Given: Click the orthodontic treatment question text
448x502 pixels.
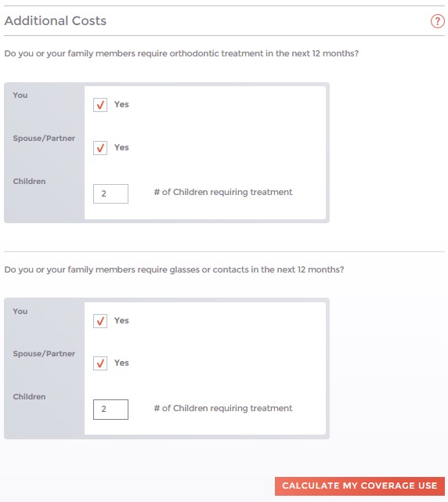Looking at the screenshot, I should (182, 53).
